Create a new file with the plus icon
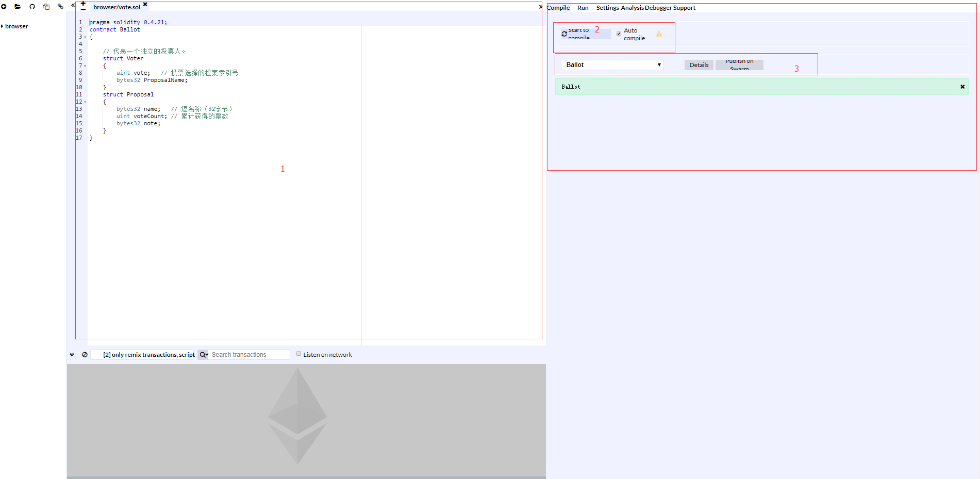This screenshot has height=479, width=980. pyautogui.click(x=4, y=7)
